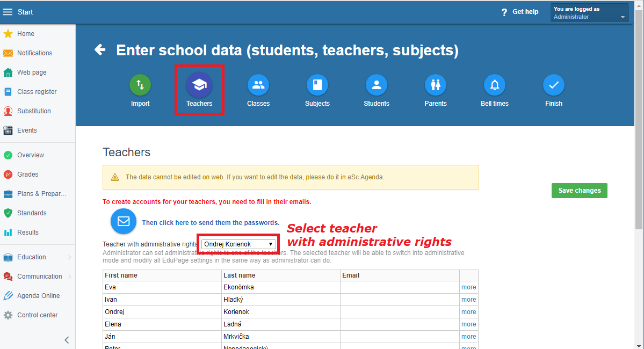This screenshot has width=644, height=349.
Task: Click 'Then click here to send them the passwords' link
Action: click(211, 222)
